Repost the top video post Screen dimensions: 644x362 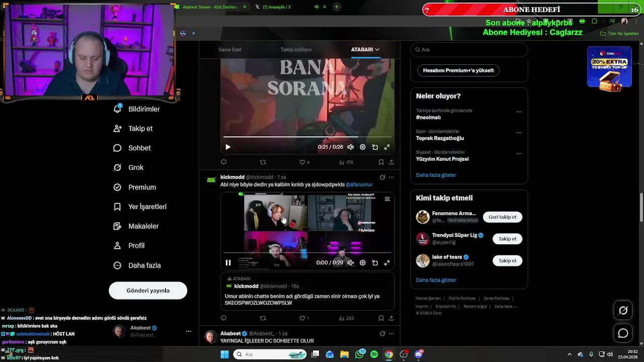click(x=263, y=162)
